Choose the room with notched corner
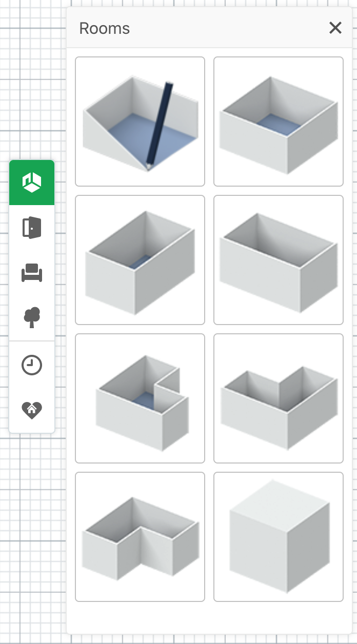Image resolution: width=357 pixels, height=644 pixels. pyautogui.click(x=140, y=398)
